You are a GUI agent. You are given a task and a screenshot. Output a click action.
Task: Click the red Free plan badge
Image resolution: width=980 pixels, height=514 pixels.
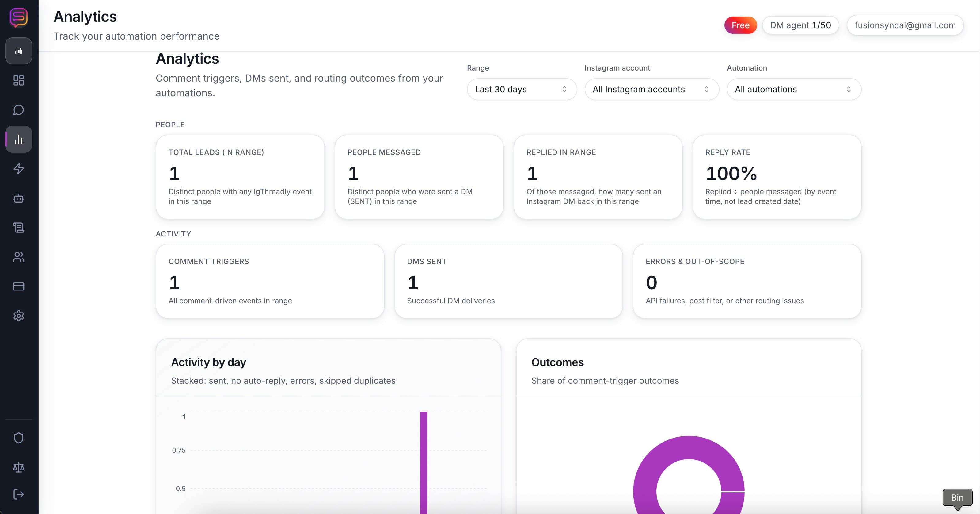[740, 25]
